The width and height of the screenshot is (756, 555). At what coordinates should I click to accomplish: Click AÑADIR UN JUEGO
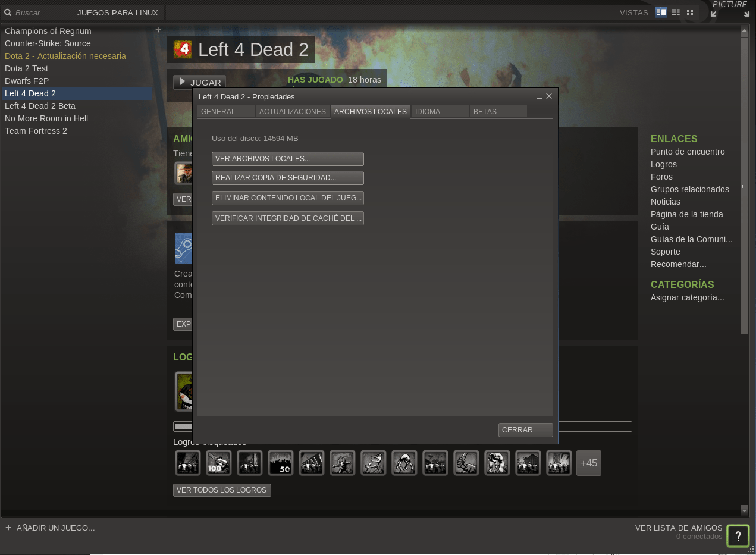(50, 528)
